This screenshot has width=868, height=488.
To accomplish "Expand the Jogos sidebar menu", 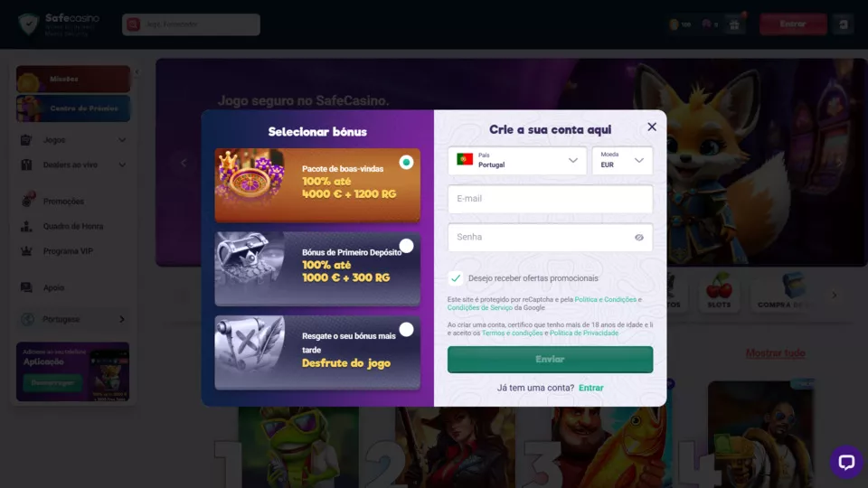I will click(73, 140).
